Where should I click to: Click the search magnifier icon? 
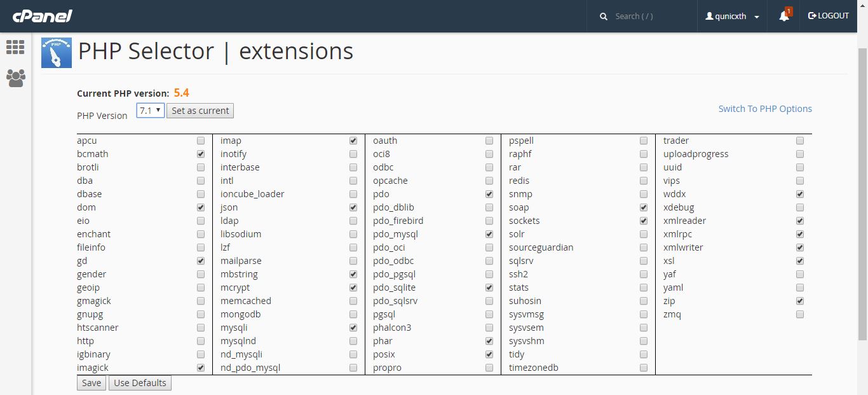(604, 17)
